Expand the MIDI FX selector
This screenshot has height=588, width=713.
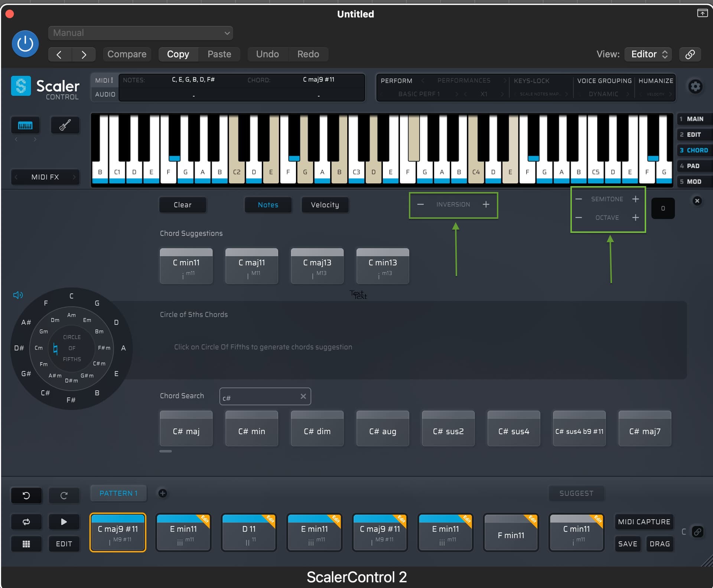pos(45,177)
